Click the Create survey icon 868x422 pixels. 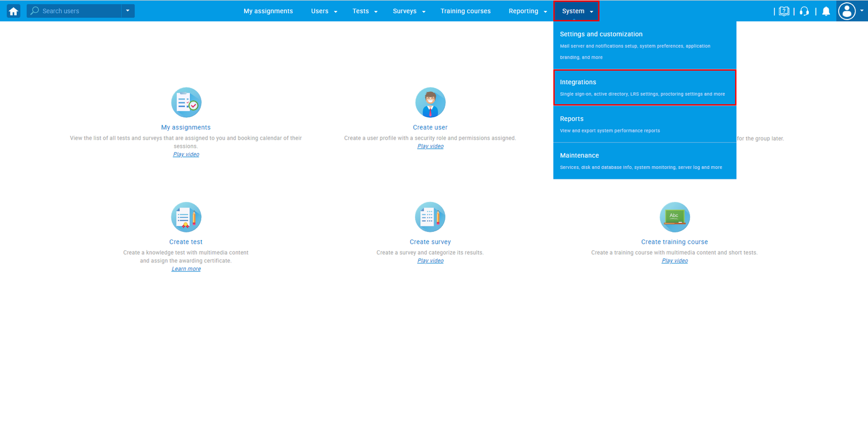click(430, 217)
